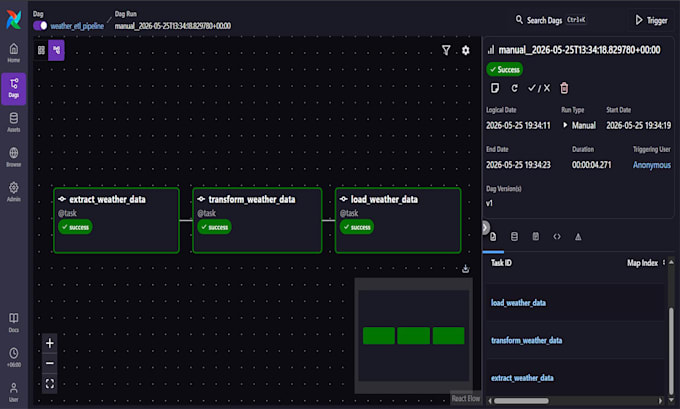680x409 pixels.
Task: Click the task list horizontal scrollbar
Action: 521,401
